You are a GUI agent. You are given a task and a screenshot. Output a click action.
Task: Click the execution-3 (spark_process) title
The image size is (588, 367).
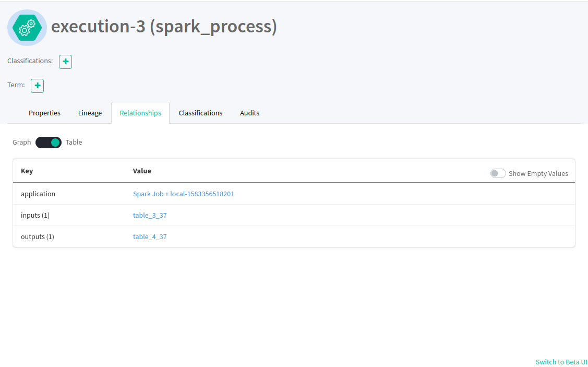click(x=164, y=26)
